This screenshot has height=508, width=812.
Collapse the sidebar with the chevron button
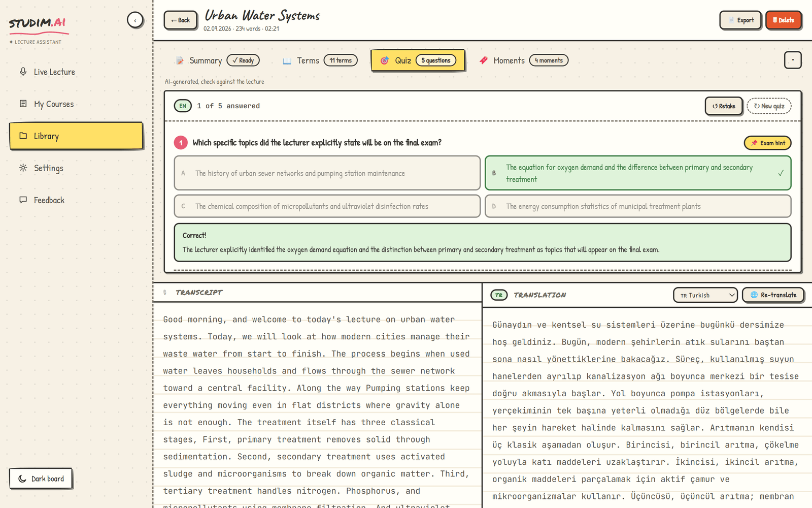coord(135,20)
